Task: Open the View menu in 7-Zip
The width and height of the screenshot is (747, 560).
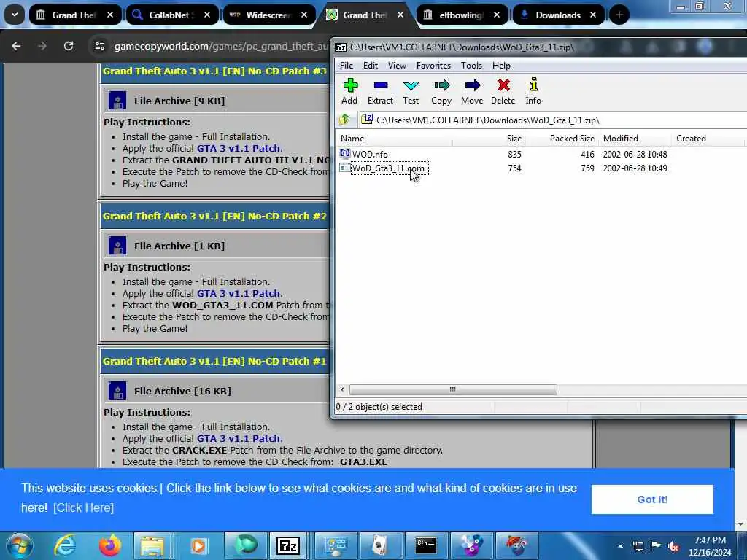Action: (397, 65)
